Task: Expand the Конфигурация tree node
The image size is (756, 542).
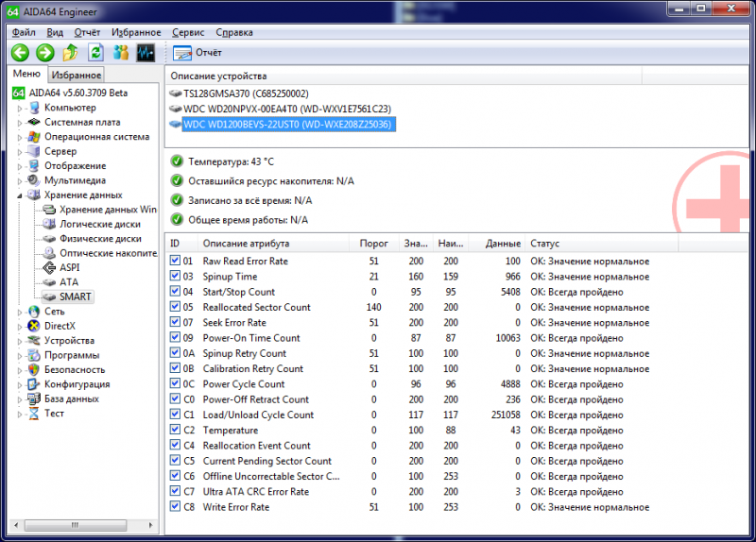Action: click(20, 385)
